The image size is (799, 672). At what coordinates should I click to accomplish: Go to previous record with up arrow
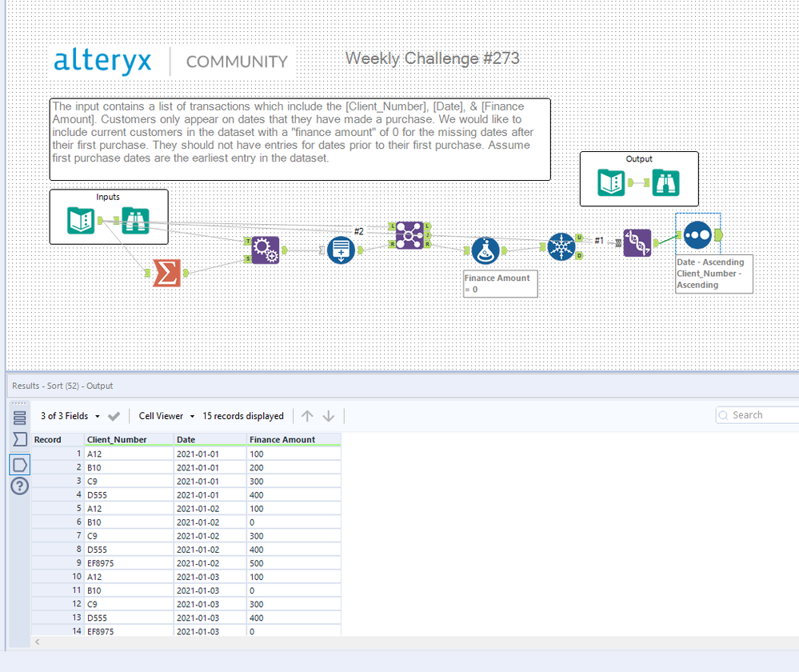tap(307, 416)
